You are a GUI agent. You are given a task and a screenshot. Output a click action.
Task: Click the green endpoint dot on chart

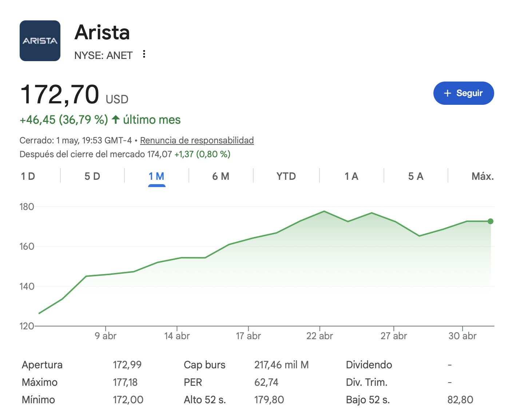(491, 221)
